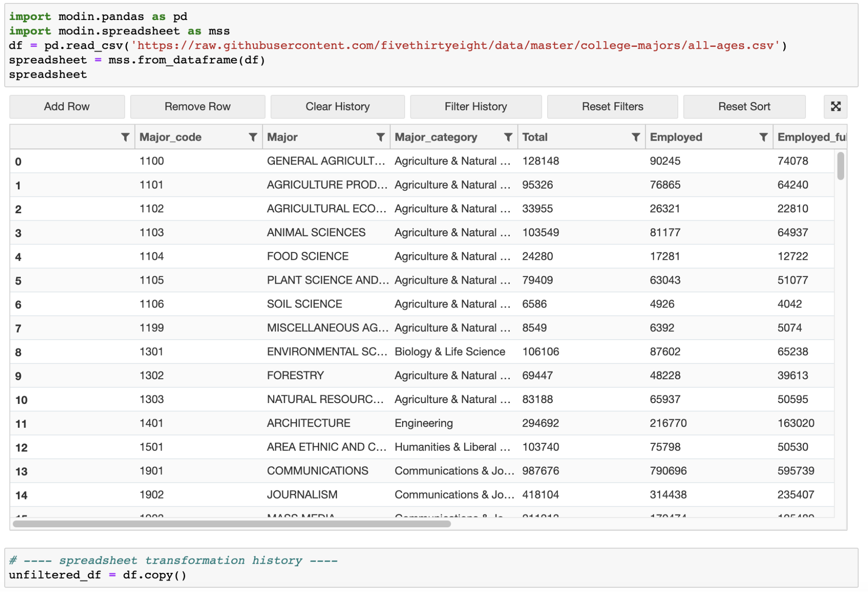Select cell MISCELLANEOUS AG…

pos(326,328)
